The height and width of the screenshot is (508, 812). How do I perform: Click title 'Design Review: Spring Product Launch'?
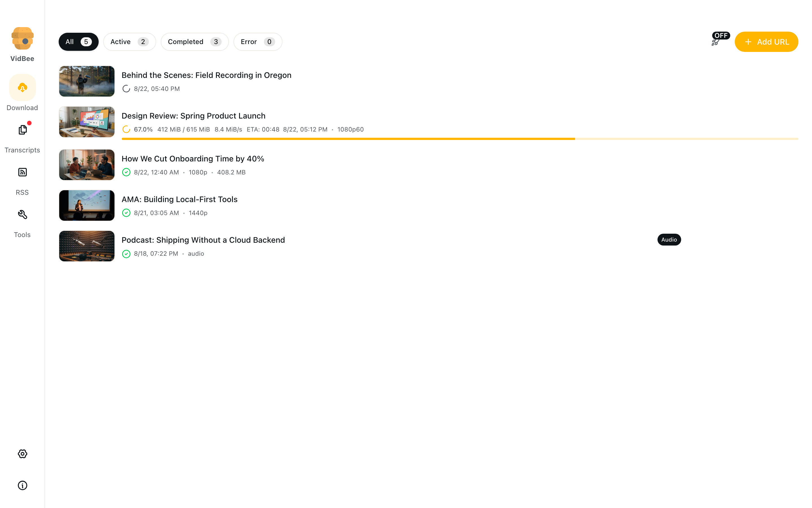[x=193, y=116]
